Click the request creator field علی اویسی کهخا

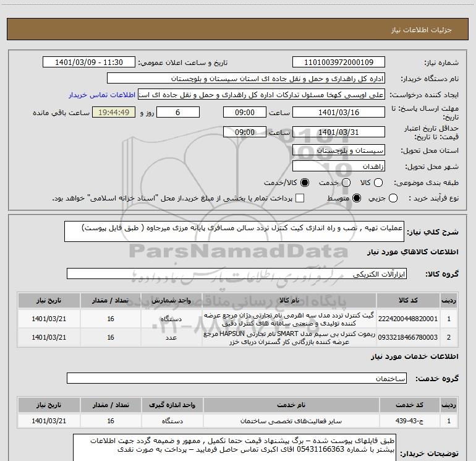click(261, 95)
